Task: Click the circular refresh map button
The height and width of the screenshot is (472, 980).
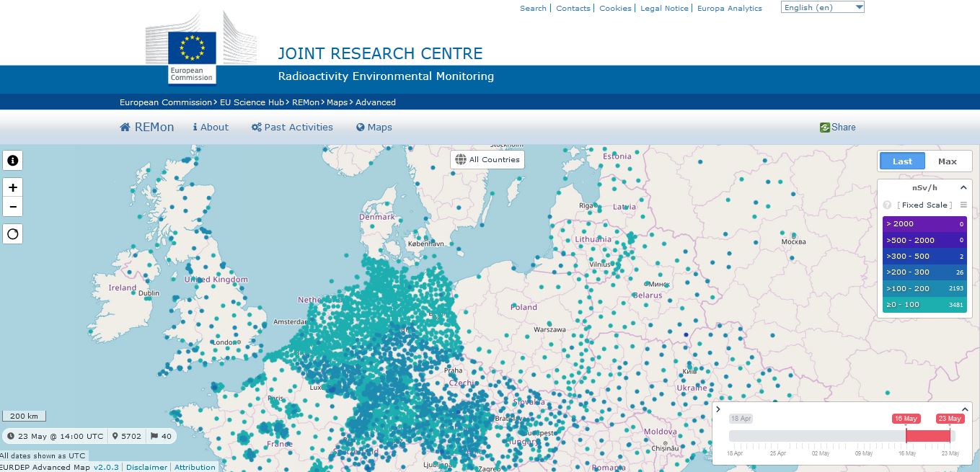Action: 13,234
